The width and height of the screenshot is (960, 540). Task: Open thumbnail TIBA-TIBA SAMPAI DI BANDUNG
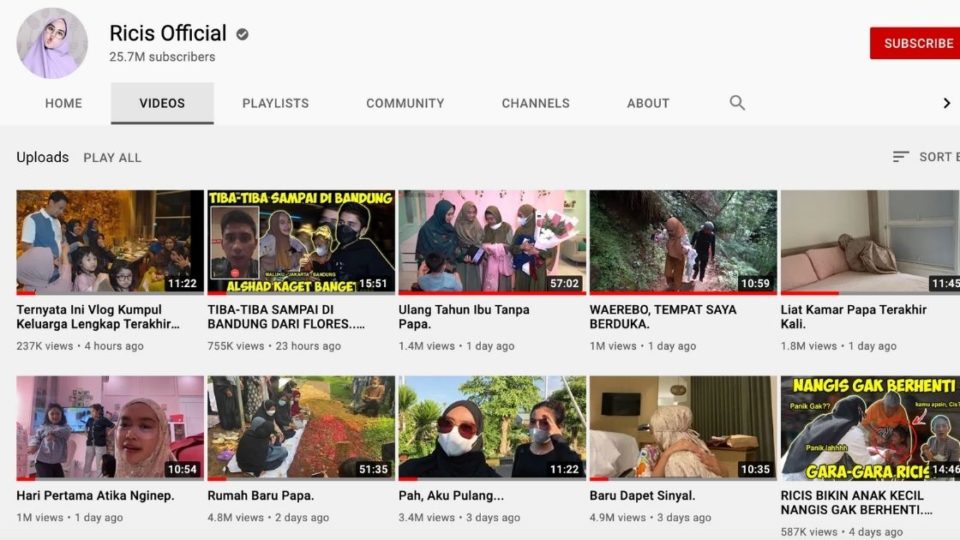[x=301, y=242]
